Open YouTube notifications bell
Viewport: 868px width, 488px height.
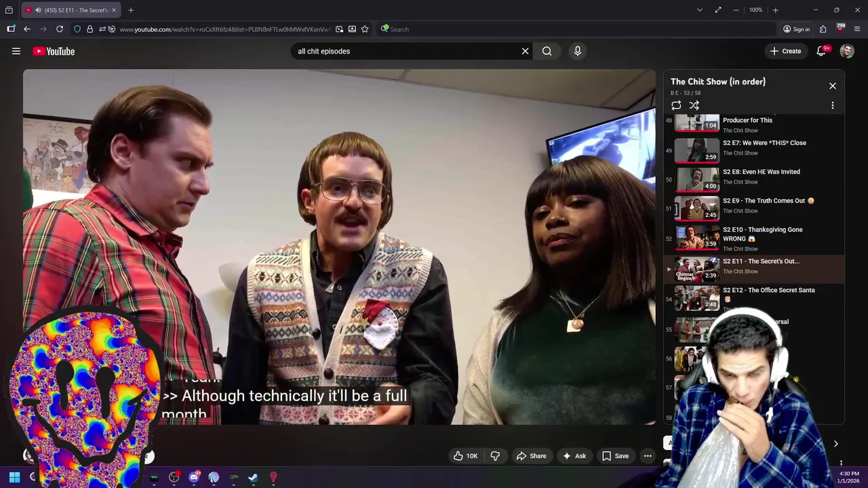[821, 51]
